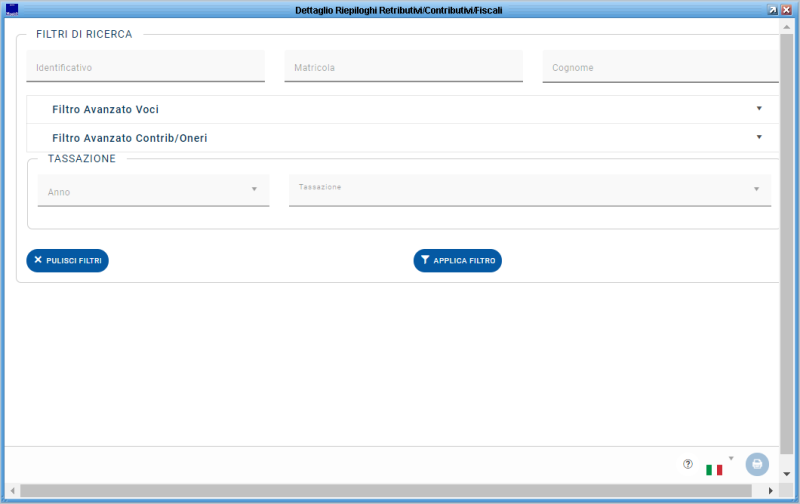Click Applica Filtro button
Viewport: 800px width, 504px height.
(x=458, y=260)
